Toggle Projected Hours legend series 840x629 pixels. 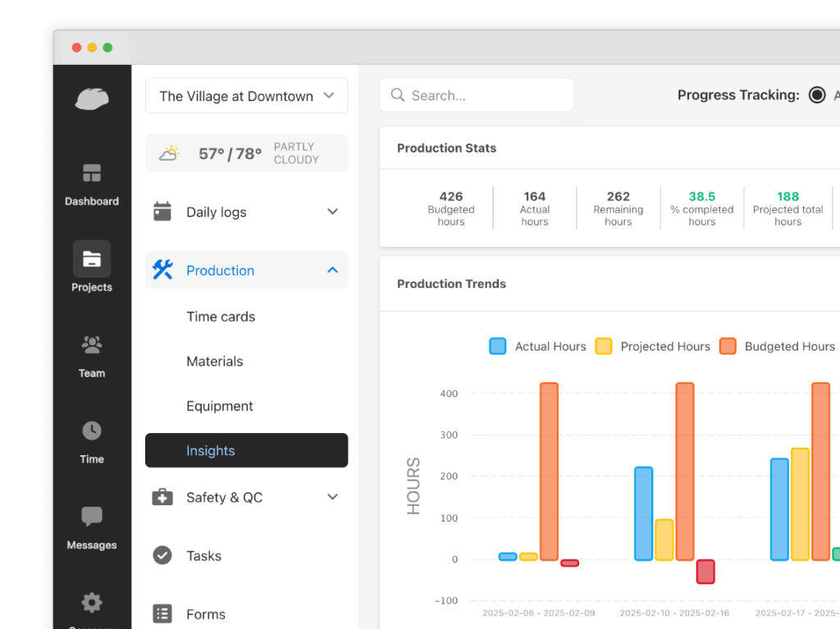coord(604,346)
